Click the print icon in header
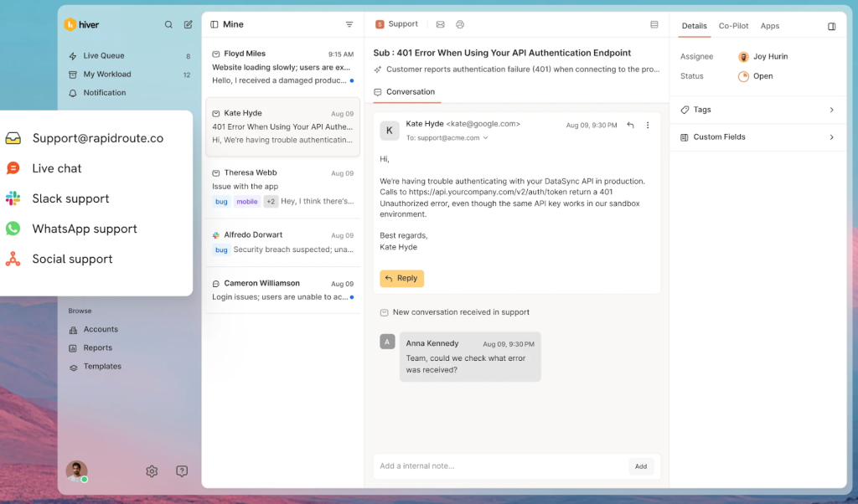The width and height of the screenshot is (858, 504). (460, 24)
